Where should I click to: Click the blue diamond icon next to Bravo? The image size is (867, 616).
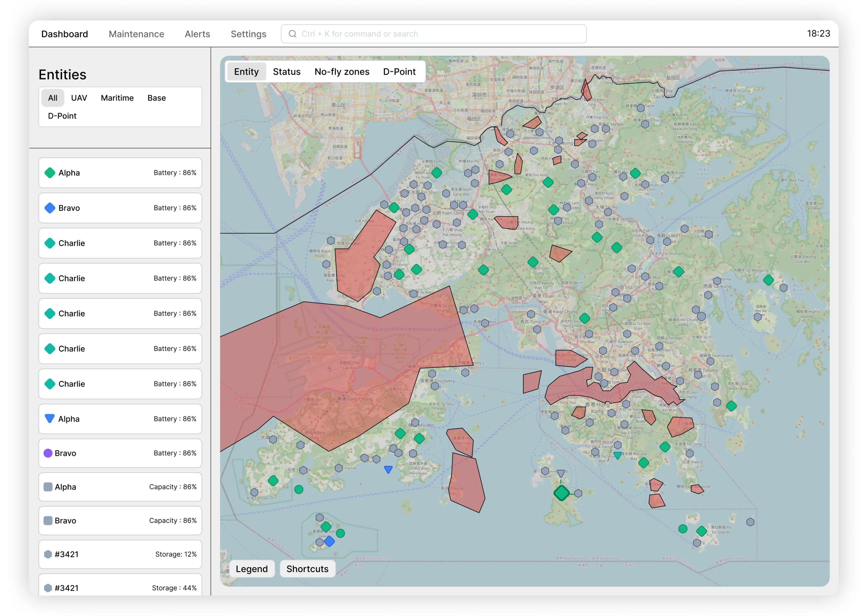49,208
